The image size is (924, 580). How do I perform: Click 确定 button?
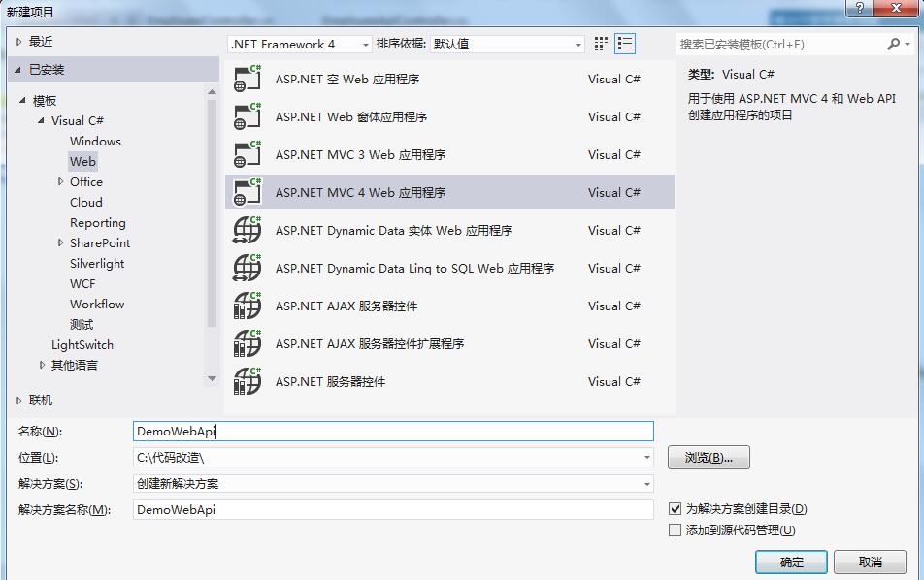(x=791, y=563)
